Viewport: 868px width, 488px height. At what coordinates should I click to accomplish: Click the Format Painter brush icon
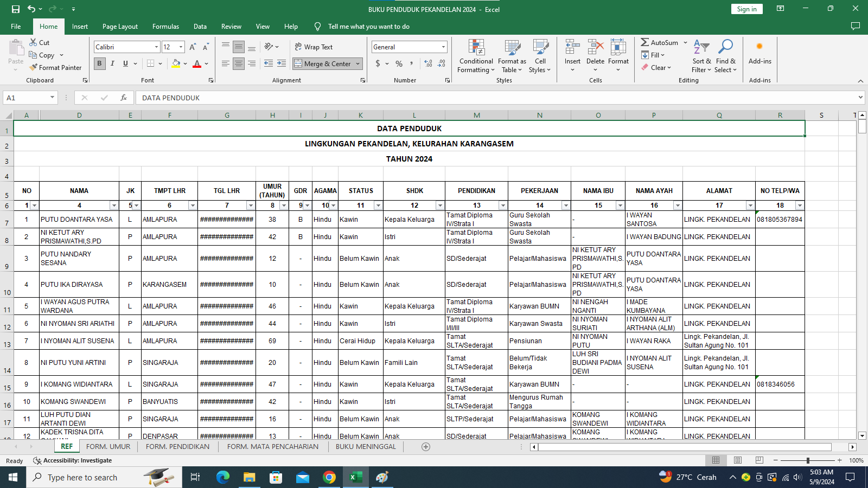[34, 68]
